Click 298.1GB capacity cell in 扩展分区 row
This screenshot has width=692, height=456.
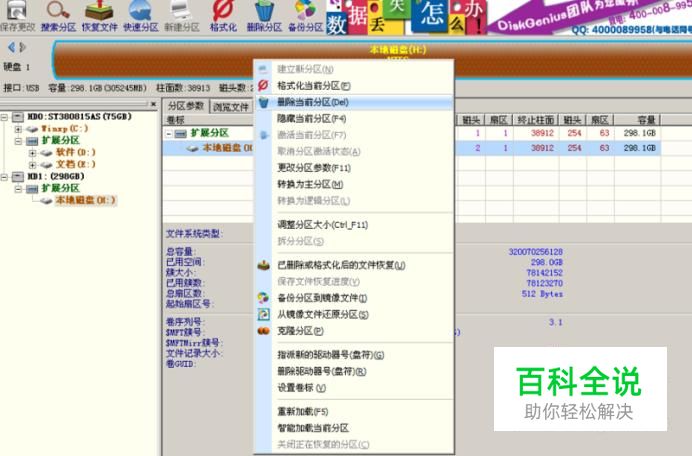coord(639,133)
